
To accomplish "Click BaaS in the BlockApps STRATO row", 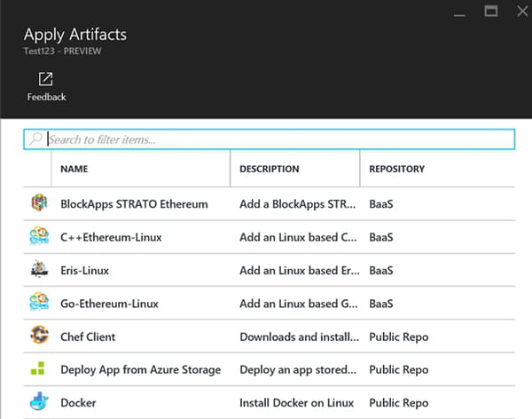I will point(381,204).
